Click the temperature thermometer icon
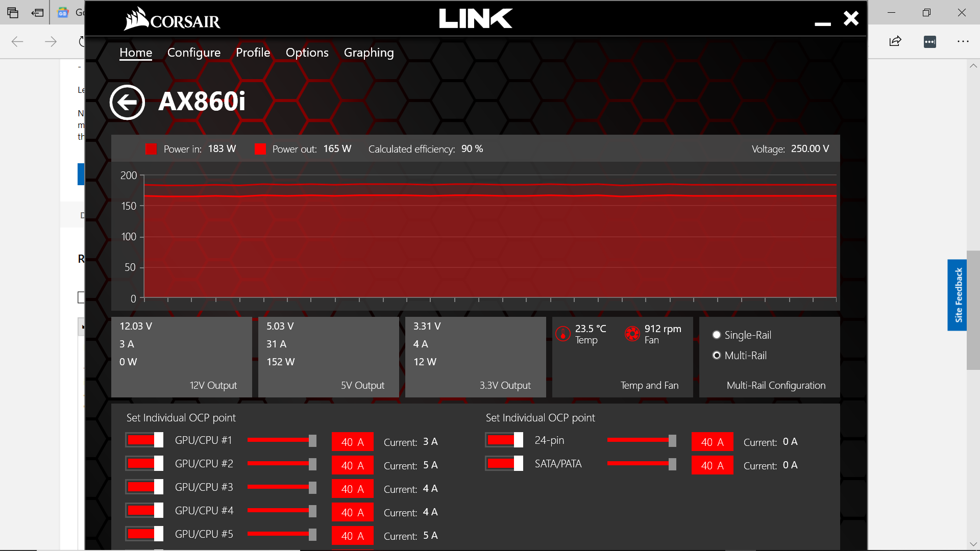Screen dimensions: 980x551 (x=562, y=334)
